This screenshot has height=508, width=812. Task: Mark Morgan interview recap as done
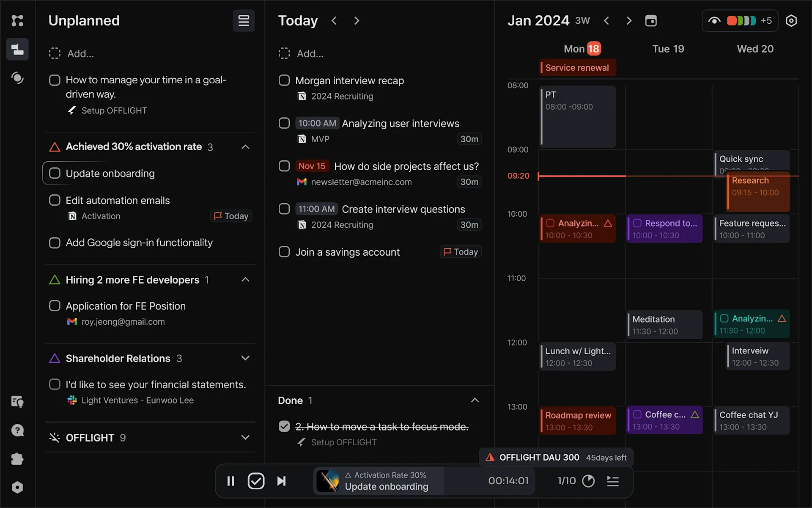click(x=284, y=80)
